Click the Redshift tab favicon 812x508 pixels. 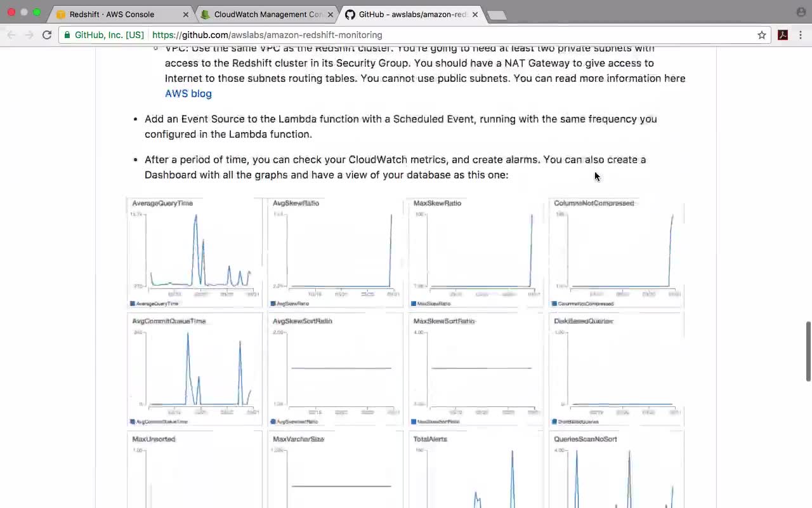[x=61, y=15]
